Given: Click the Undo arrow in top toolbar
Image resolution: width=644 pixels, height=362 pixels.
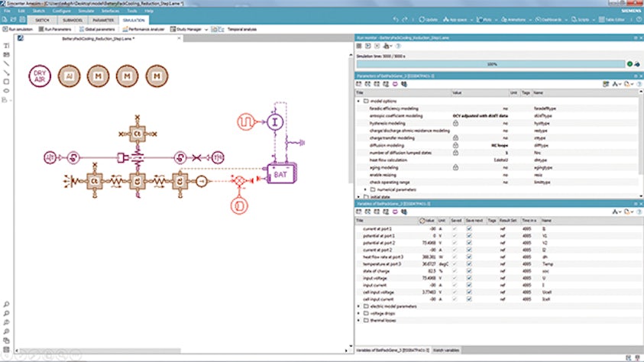Looking at the screenshot, I should [x=396, y=19].
